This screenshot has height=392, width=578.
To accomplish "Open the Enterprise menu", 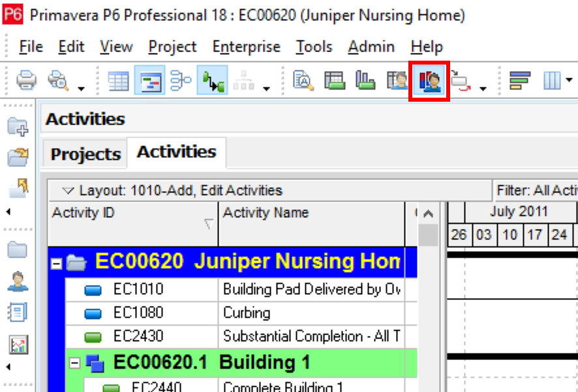I will [246, 47].
